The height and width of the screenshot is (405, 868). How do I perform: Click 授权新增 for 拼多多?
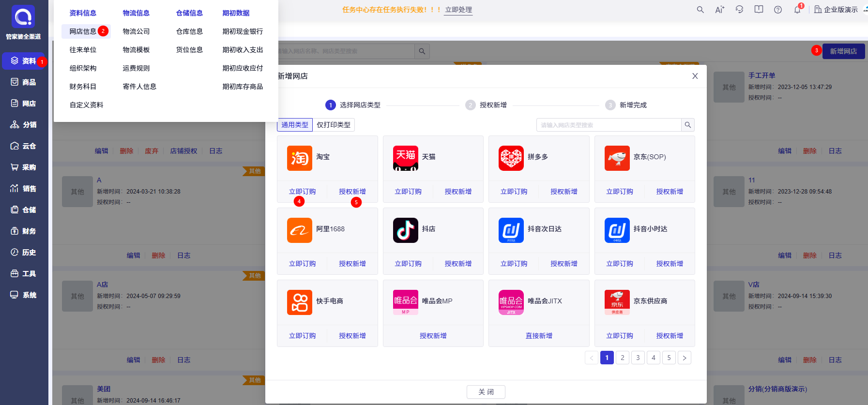[x=564, y=192]
